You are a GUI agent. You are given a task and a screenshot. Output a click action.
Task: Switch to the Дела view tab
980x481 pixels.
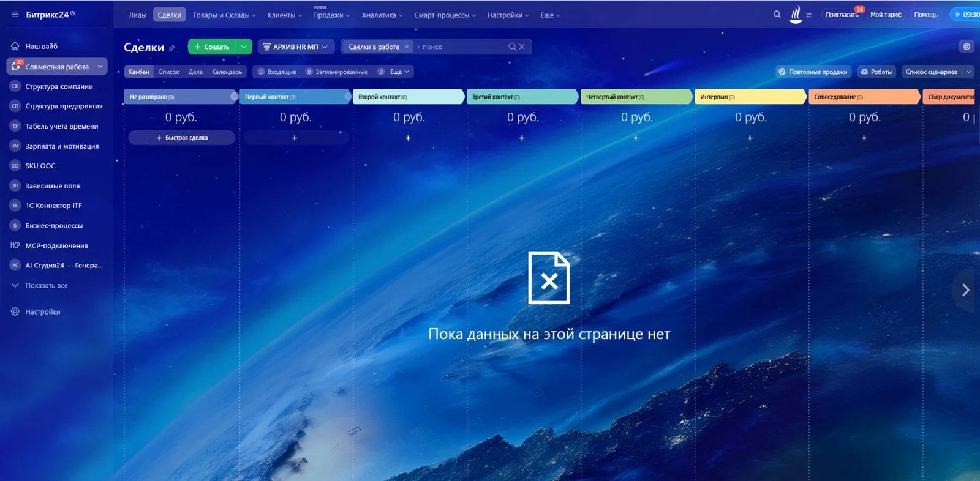pos(195,72)
